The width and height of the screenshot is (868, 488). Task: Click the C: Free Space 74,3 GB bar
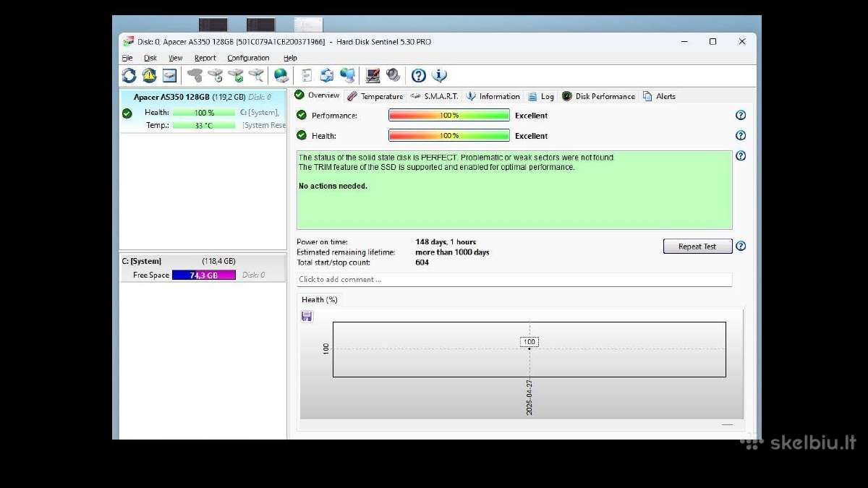pos(204,275)
